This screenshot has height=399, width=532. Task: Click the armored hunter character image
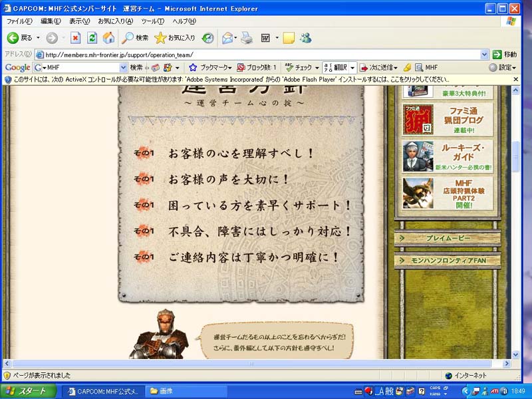tap(159, 334)
